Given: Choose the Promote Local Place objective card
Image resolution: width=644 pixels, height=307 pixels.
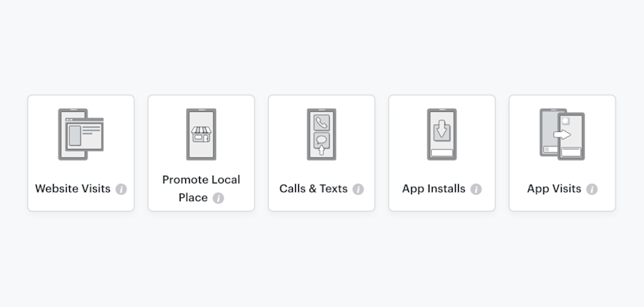Looking at the screenshot, I should (x=201, y=153).
